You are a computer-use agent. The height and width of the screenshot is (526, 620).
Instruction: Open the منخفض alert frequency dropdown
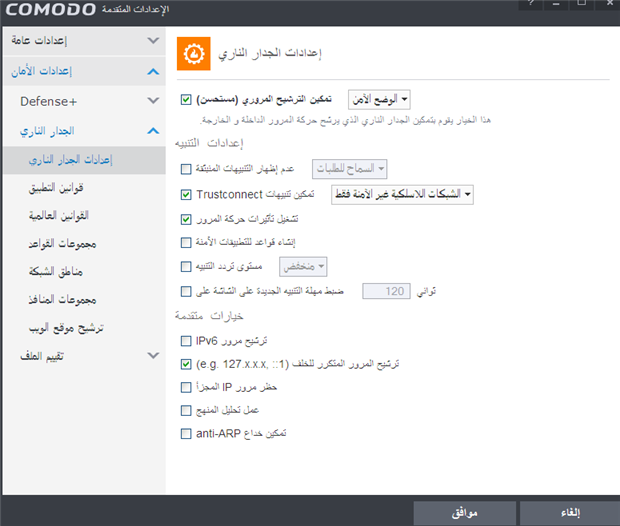[303, 266]
